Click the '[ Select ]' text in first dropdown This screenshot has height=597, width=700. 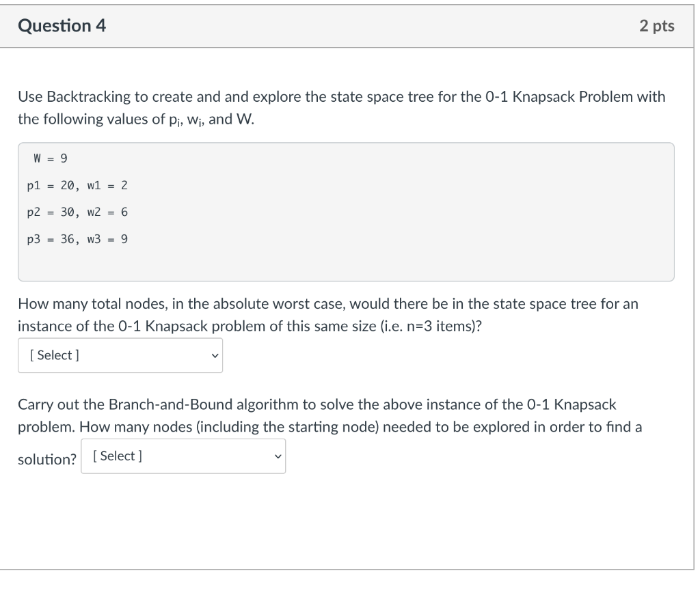(x=55, y=355)
